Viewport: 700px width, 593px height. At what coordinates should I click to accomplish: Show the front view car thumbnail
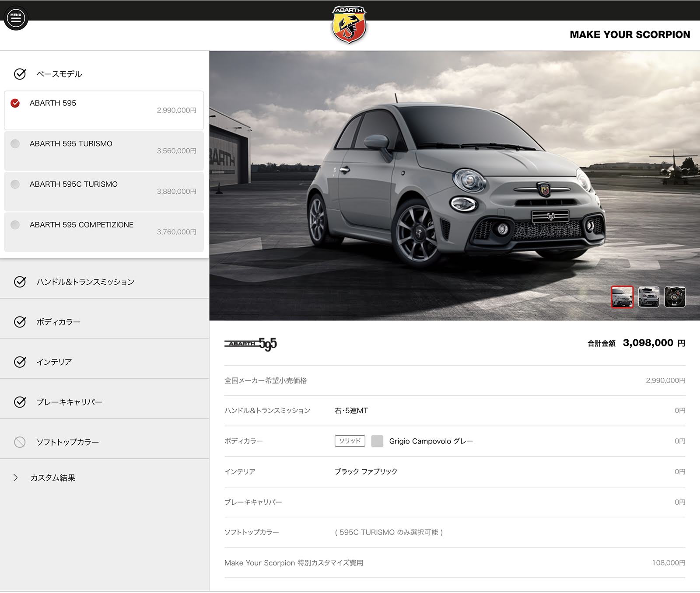pyautogui.click(x=622, y=297)
